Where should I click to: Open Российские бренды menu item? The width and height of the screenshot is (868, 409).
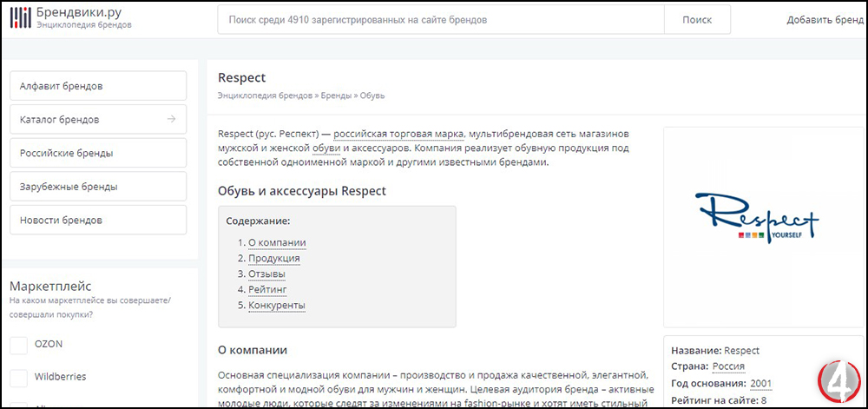pos(98,153)
